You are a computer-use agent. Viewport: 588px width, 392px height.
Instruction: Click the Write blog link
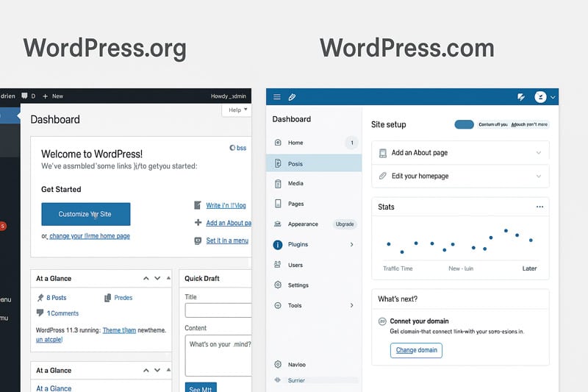coord(226,205)
